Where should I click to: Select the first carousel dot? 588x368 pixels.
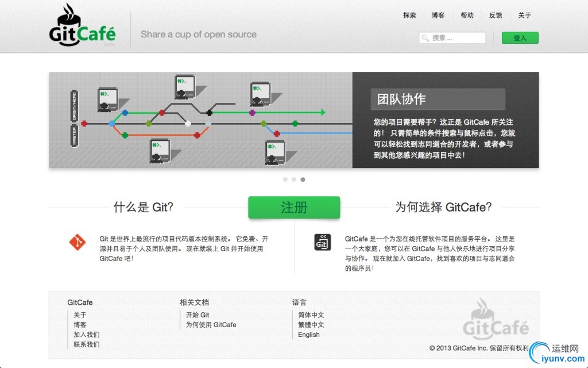(285, 179)
